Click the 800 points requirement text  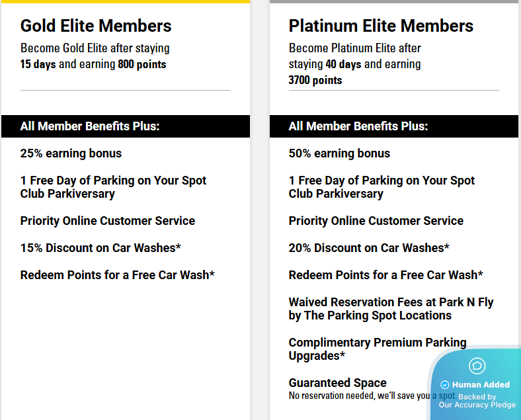pyautogui.click(x=142, y=64)
